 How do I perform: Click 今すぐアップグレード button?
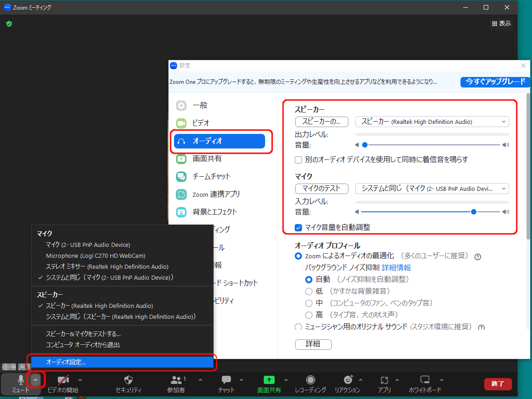[495, 82]
